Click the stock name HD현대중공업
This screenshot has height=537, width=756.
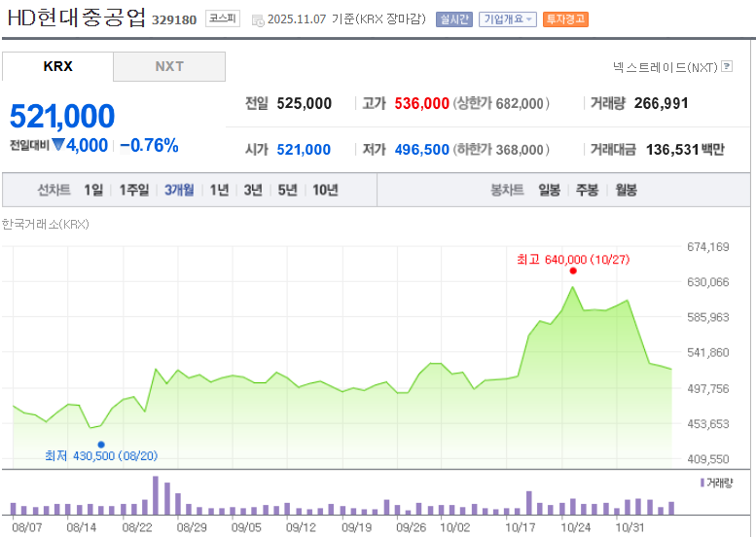[x=76, y=18]
